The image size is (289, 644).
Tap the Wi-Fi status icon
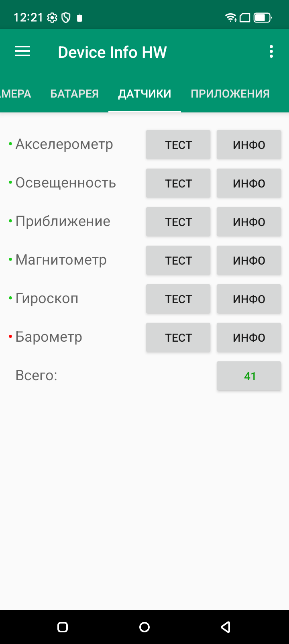pos(231,18)
